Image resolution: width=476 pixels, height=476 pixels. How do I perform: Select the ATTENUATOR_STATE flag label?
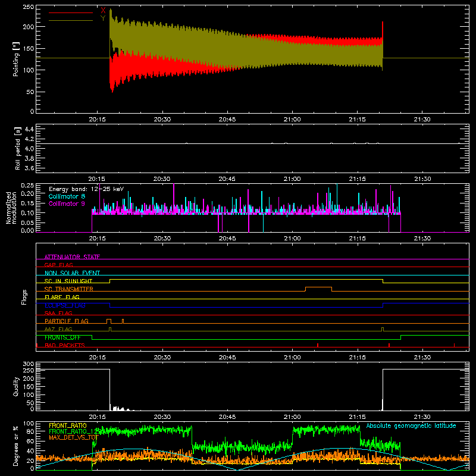[72, 257]
